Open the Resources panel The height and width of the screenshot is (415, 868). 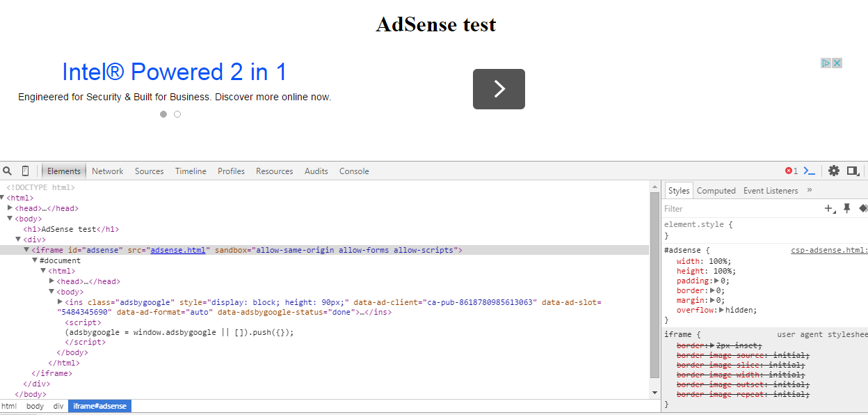(x=275, y=171)
